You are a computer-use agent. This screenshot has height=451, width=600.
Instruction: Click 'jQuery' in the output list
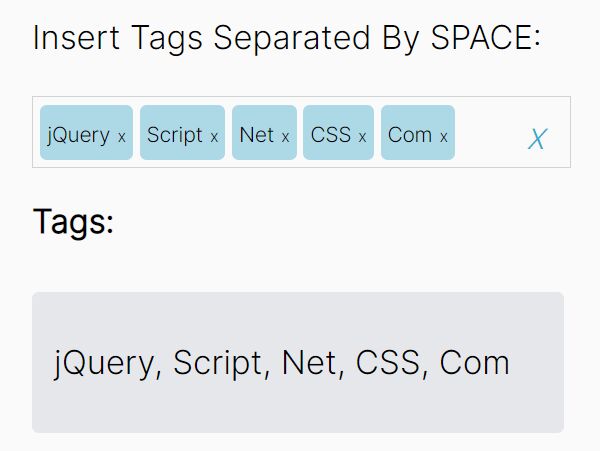coord(104,363)
